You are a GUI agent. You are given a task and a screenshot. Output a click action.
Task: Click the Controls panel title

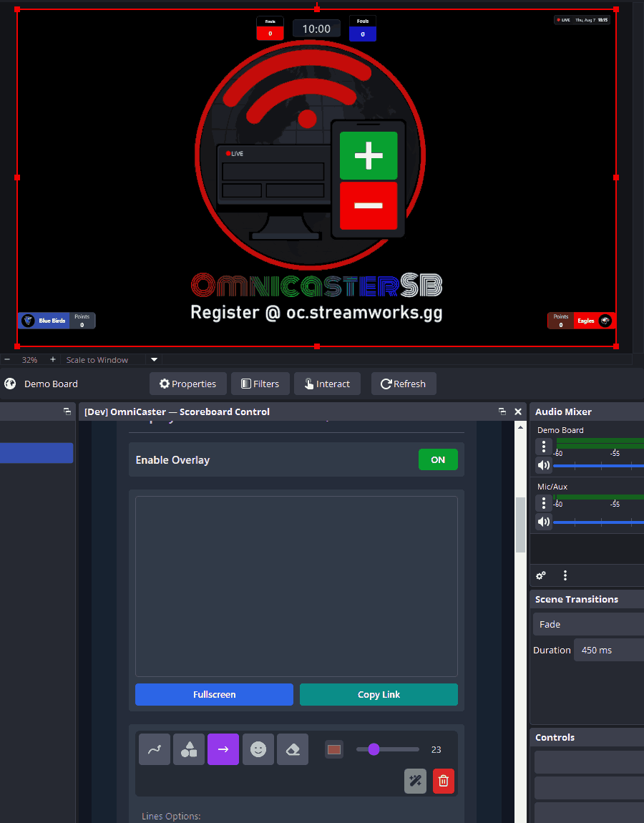[555, 737]
